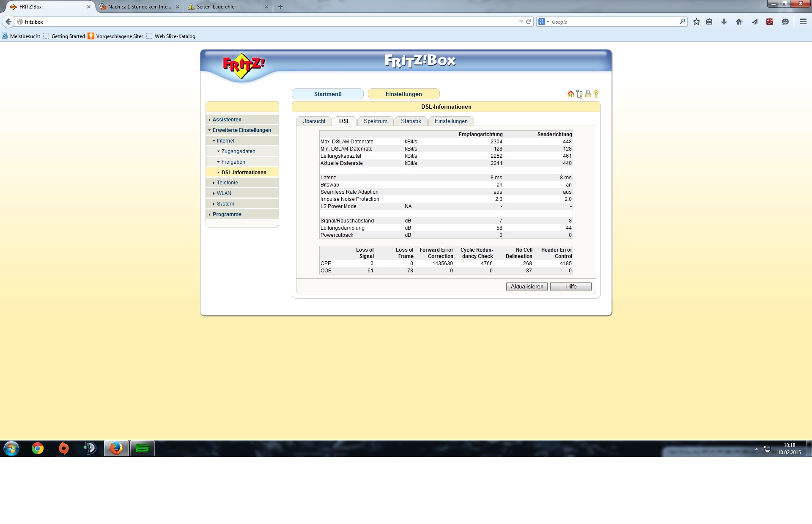
Task: Open the sitemap tree icon
Action: pyautogui.click(x=579, y=94)
